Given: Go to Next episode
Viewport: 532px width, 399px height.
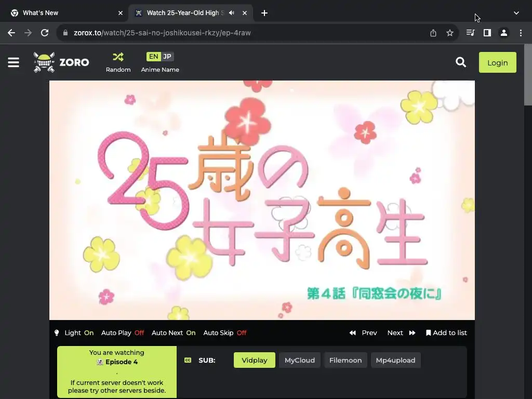Looking at the screenshot, I should point(402,333).
